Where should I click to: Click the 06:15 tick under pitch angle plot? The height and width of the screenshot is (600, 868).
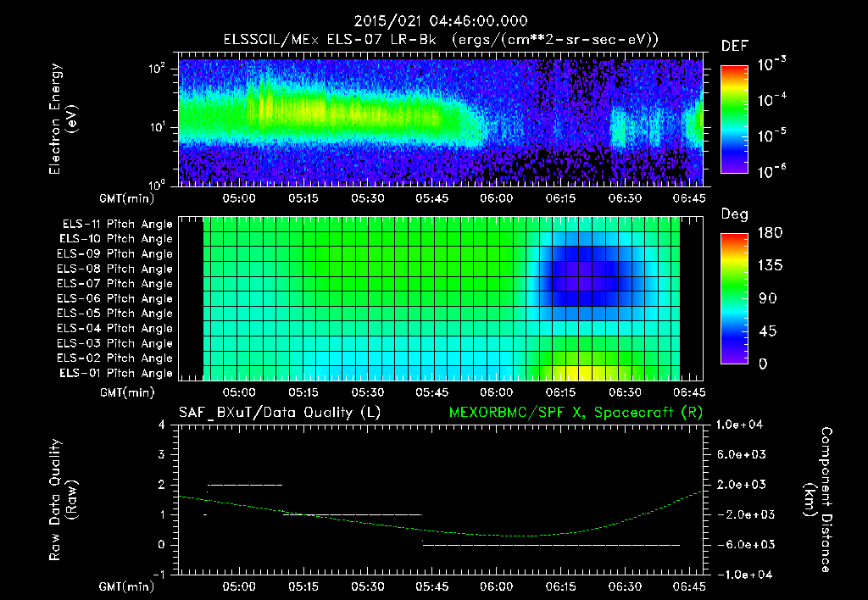tap(561, 392)
